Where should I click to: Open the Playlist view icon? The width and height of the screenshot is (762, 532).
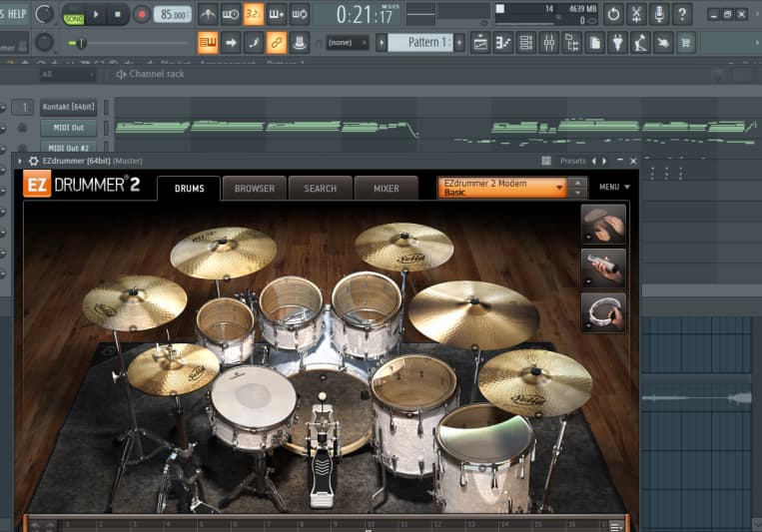pos(479,43)
